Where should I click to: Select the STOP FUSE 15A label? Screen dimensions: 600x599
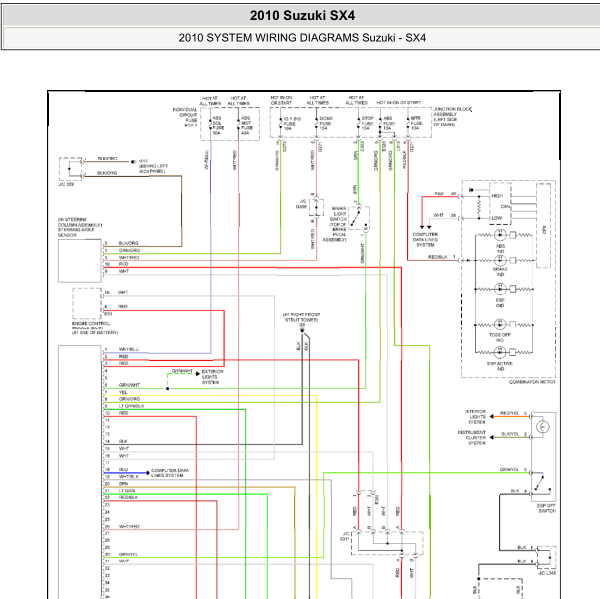click(367, 124)
